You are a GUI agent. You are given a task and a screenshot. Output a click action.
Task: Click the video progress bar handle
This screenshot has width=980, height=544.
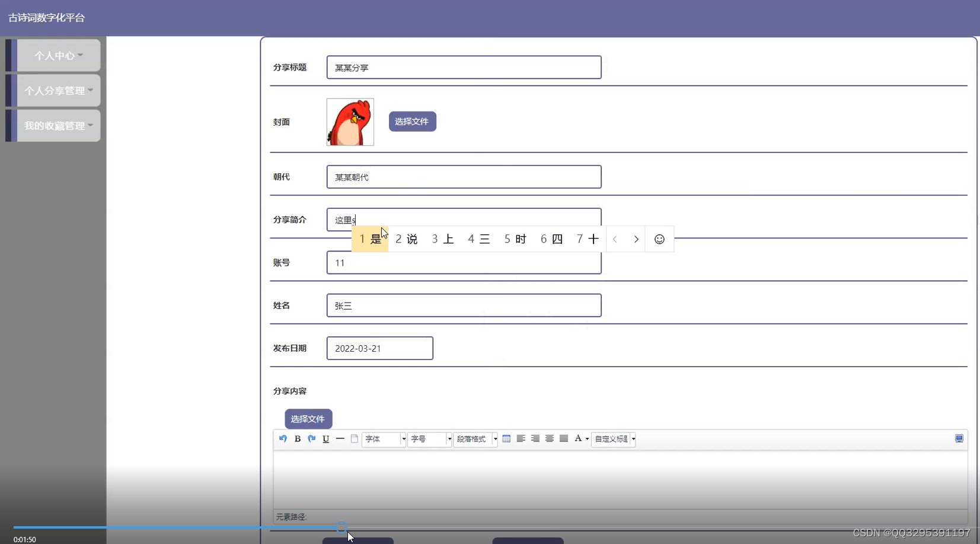(x=342, y=527)
